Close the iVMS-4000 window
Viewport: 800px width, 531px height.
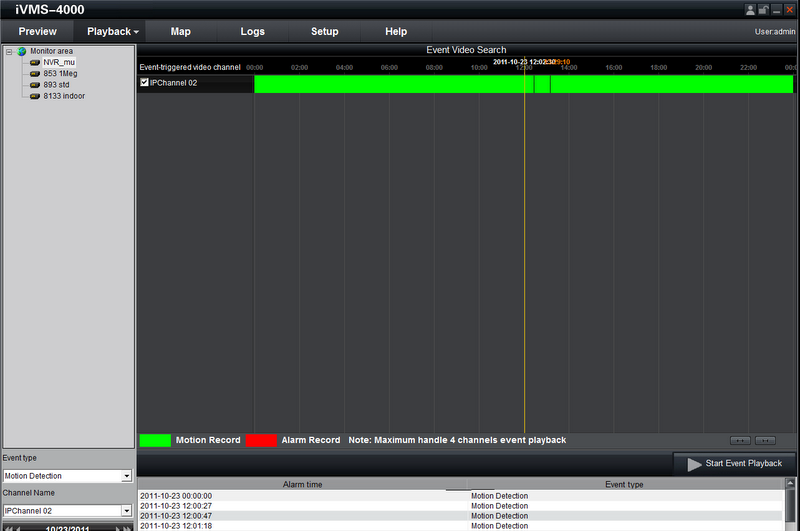[x=789, y=10]
